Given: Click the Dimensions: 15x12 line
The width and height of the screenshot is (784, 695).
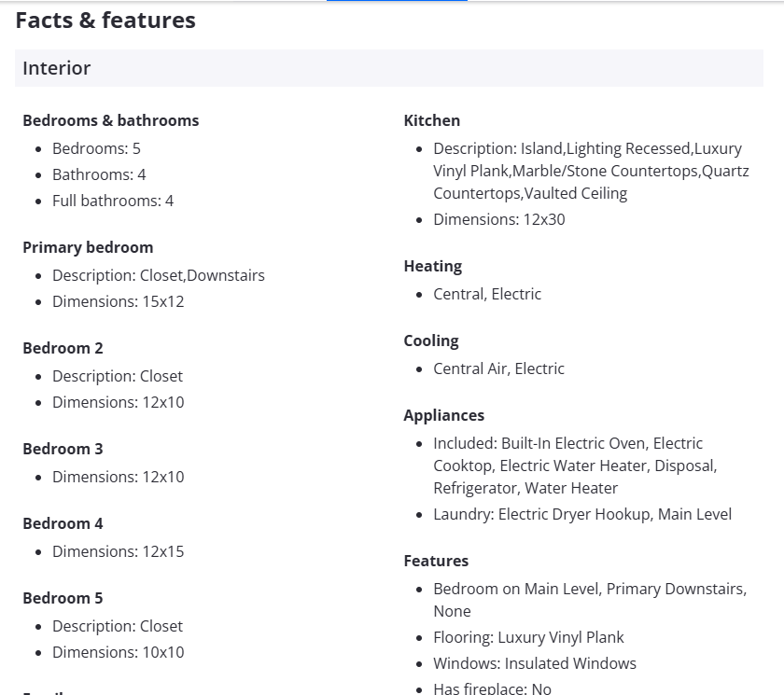Looking at the screenshot, I should pyautogui.click(x=118, y=301).
